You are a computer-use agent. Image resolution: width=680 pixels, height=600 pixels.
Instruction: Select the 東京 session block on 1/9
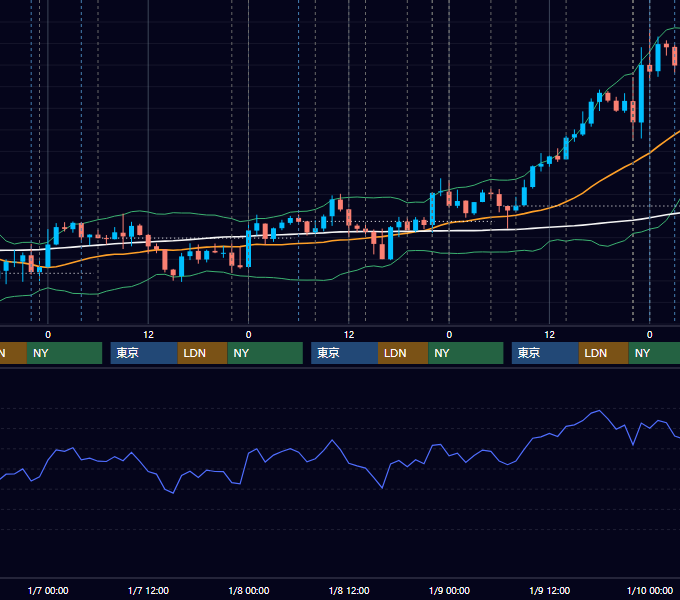pos(545,353)
